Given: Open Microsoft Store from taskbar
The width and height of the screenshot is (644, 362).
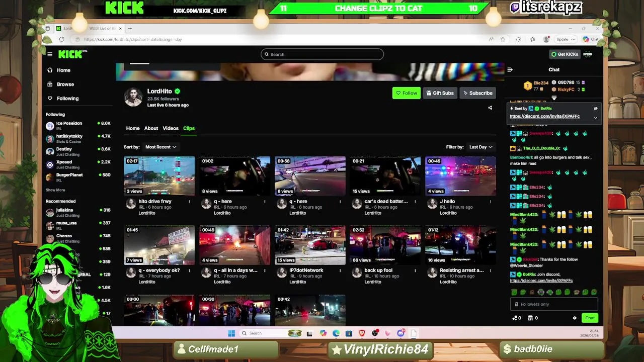Looking at the screenshot, I should (x=349, y=333).
